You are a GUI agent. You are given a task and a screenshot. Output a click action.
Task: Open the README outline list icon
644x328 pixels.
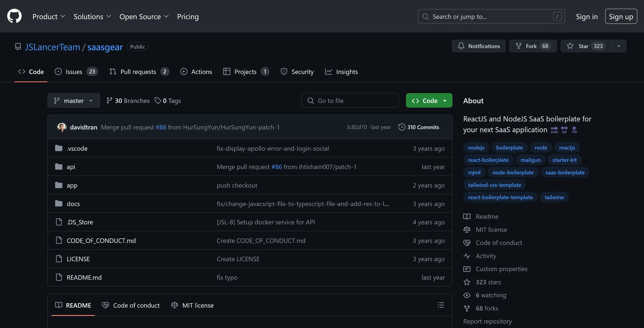(441, 305)
